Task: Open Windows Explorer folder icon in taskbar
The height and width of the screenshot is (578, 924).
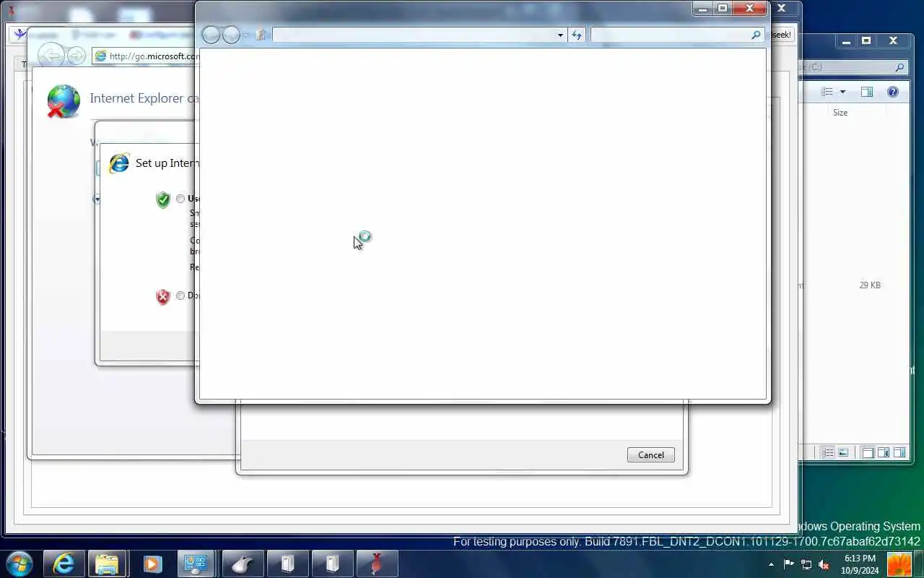Action: click(107, 564)
